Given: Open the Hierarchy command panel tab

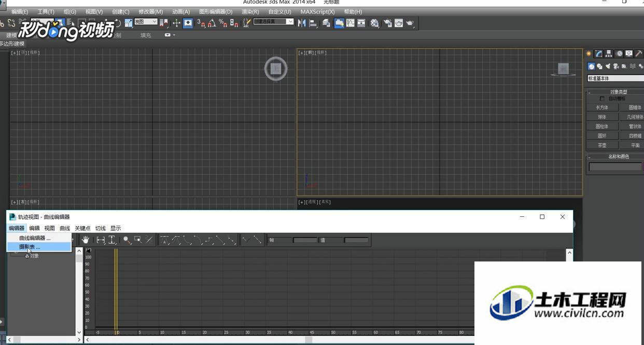Looking at the screenshot, I should [x=609, y=53].
